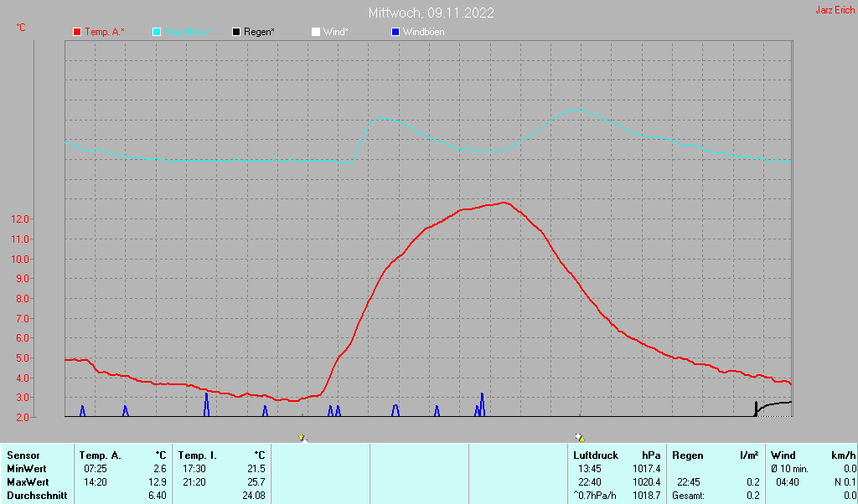Click the 'hPa' pressure unit label
Viewport: 858px width, 504px height.
point(651,455)
